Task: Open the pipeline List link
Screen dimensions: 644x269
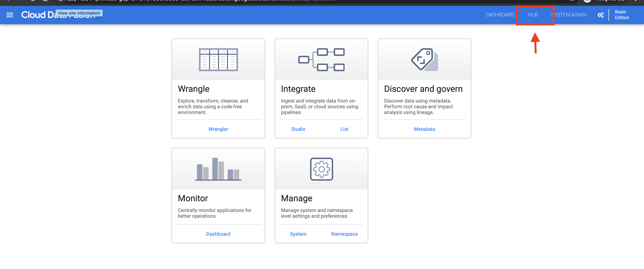Action: [x=344, y=129]
